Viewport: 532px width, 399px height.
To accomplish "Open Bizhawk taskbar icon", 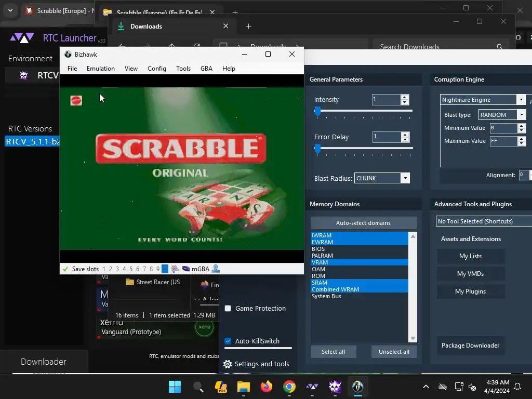I will [357, 387].
